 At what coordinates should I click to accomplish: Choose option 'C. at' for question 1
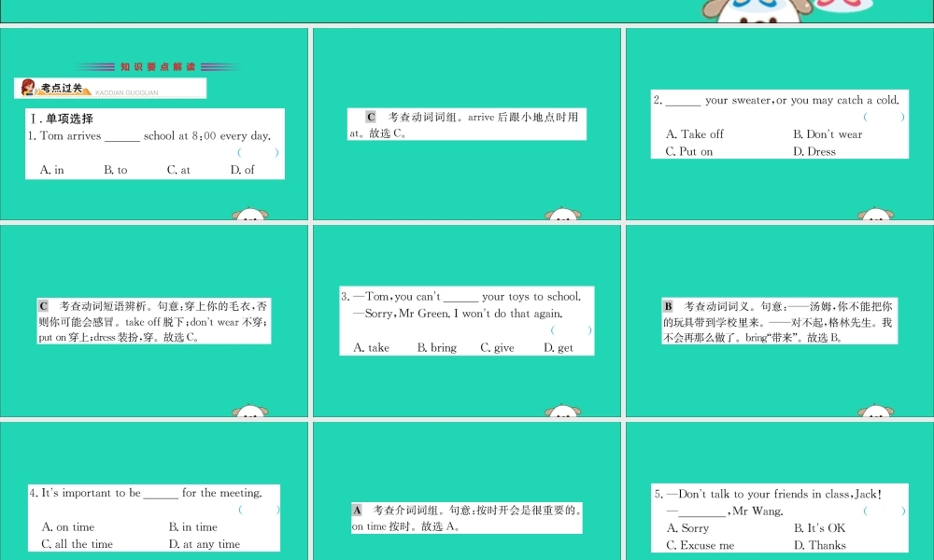click(x=178, y=170)
